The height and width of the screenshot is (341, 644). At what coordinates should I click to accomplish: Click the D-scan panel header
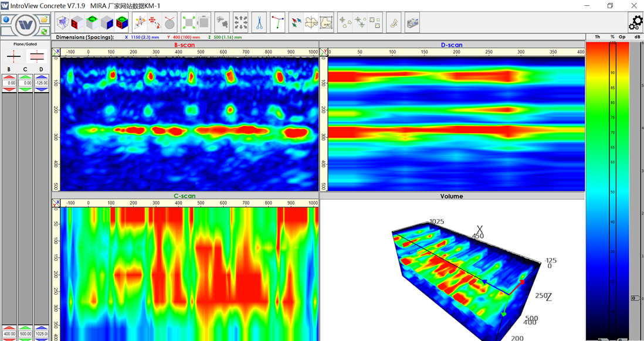coord(451,45)
